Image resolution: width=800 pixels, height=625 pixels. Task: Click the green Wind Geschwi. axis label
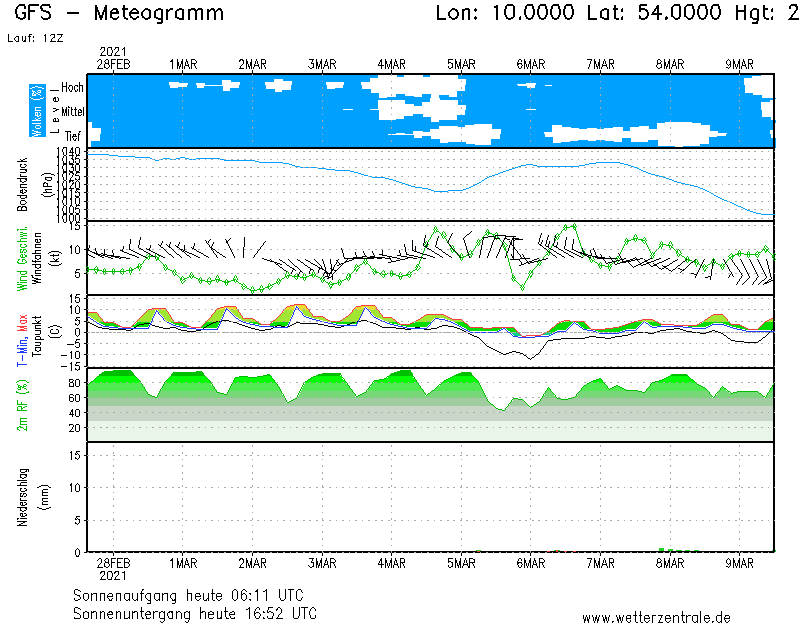coord(21,259)
